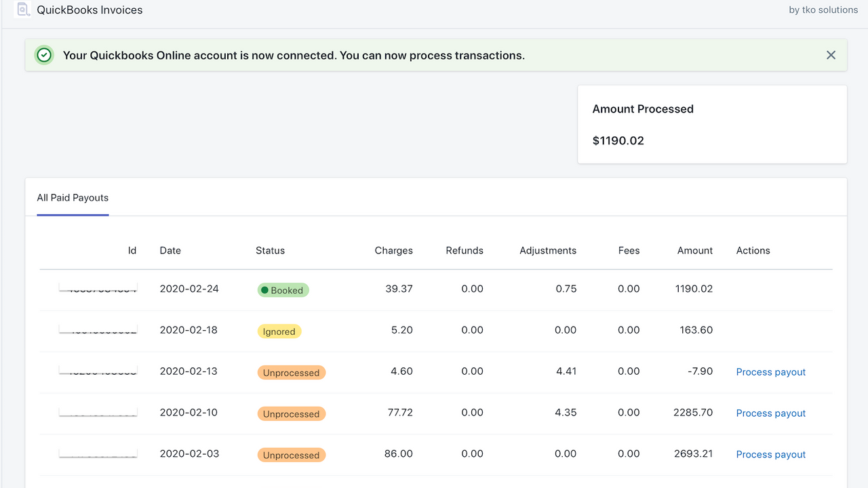The image size is (868, 488).
Task: Click the payout Id of the Booked row
Action: tap(98, 289)
